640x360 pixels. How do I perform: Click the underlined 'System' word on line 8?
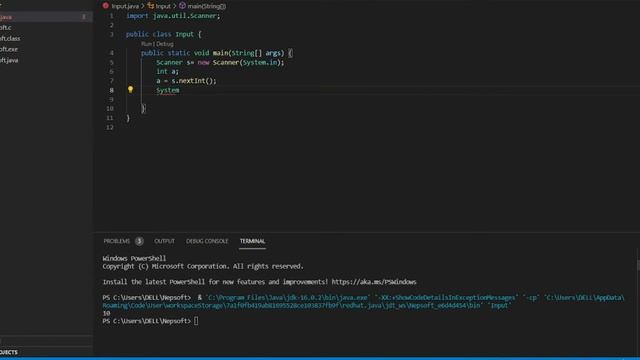pos(168,90)
